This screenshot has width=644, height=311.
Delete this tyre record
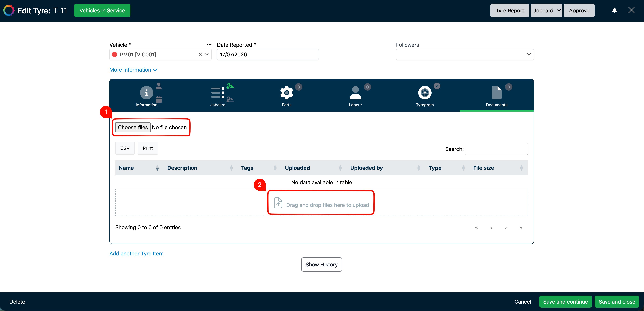[x=17, y=302]
